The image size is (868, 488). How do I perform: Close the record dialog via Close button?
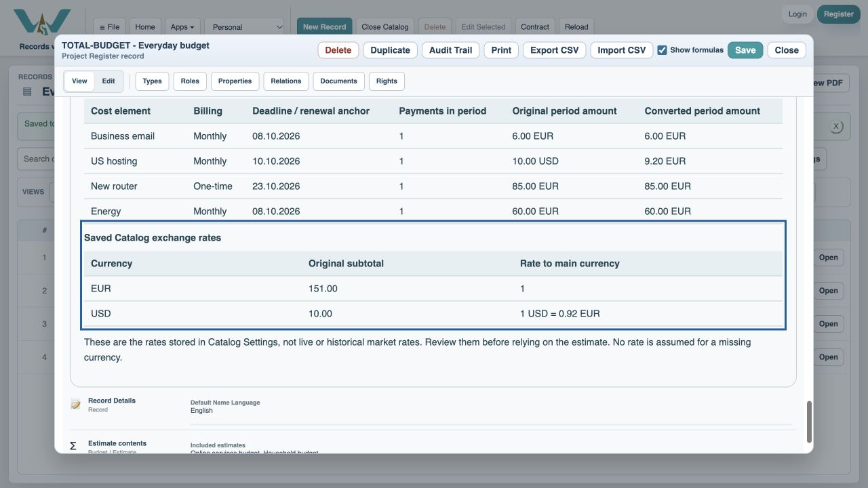[787, 50]
